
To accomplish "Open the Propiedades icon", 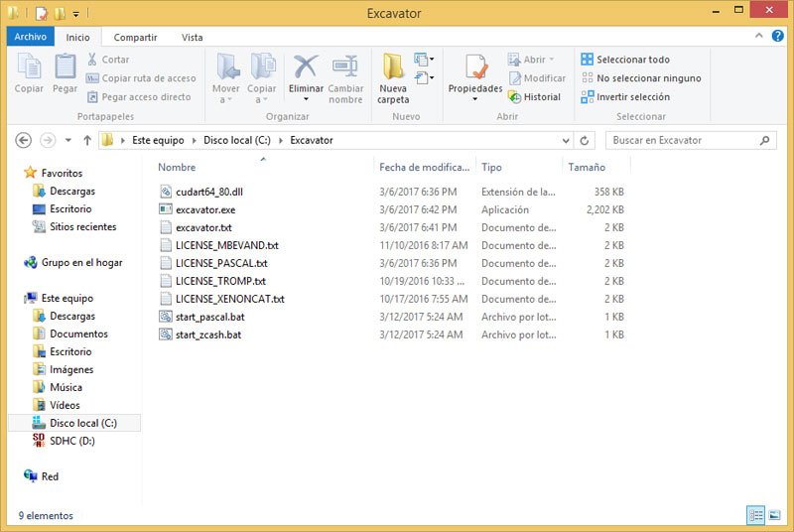I will point(475,66).
